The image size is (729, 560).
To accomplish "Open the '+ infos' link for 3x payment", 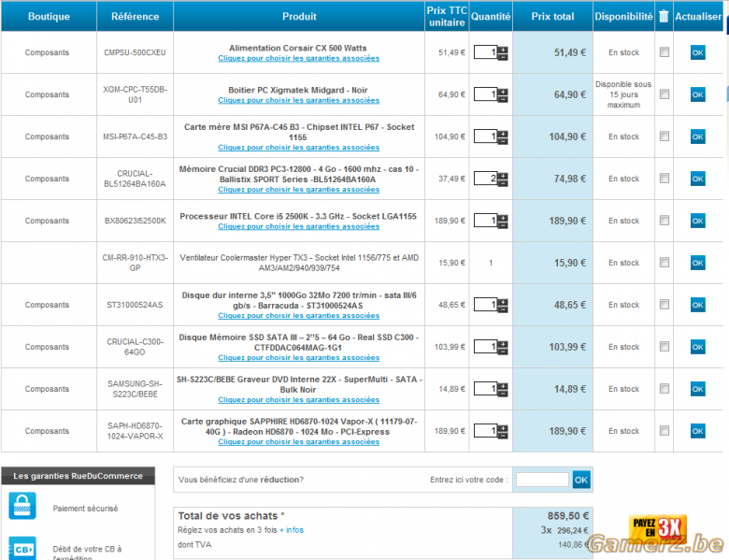I will 292,530.
